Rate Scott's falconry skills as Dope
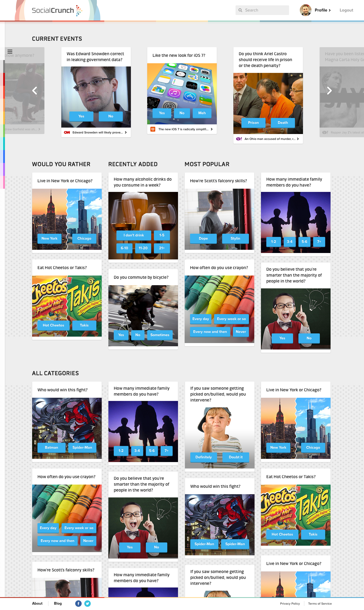The width and height of the screenshot is (364, 610). (203, 239)
